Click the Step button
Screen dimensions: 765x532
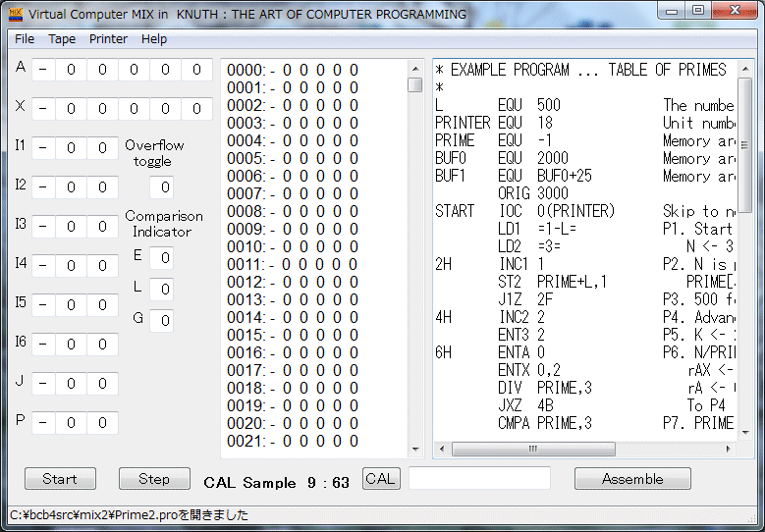click(x=154, y=478)
